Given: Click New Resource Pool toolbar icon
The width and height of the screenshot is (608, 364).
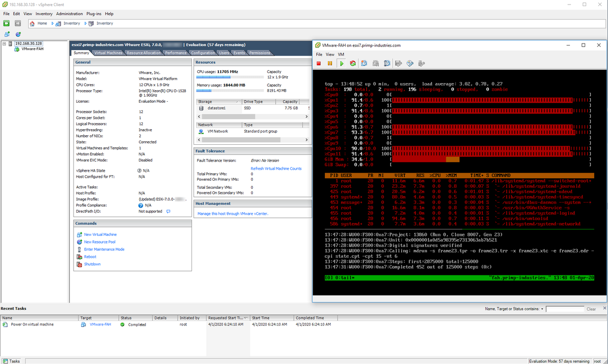Looking at the screenshot, I should tap(18, 34).
